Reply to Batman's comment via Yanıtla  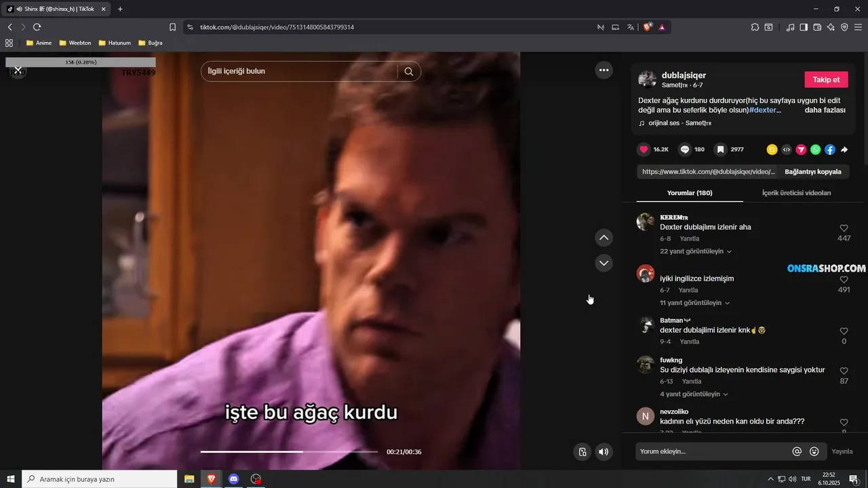pyautogui.click(x=690, y=342)
